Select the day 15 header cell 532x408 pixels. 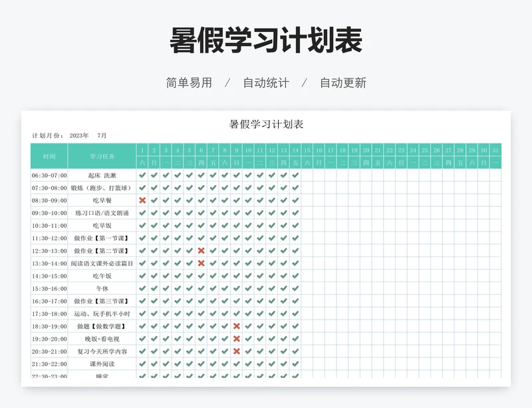pyautogui.click(x=307, y=150)
